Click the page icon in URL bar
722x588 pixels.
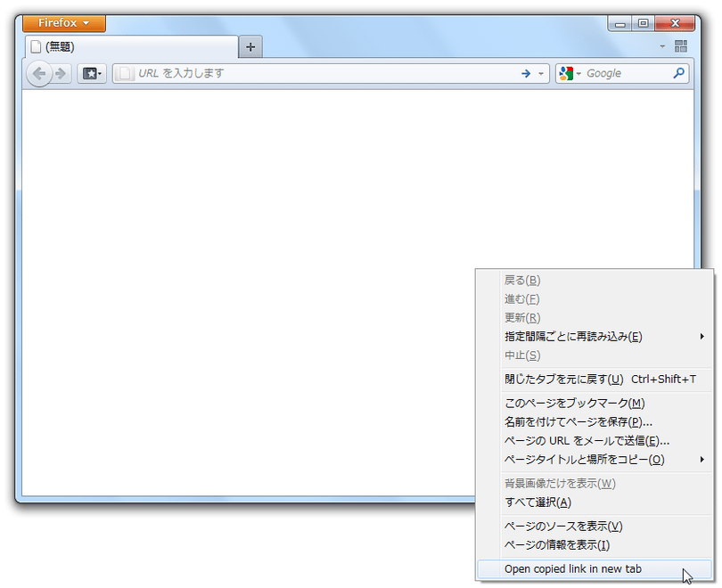[124, 73]
